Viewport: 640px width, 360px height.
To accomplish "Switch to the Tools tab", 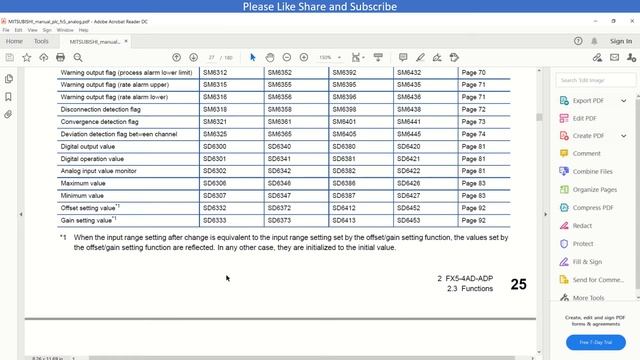I will pos(41,41).
